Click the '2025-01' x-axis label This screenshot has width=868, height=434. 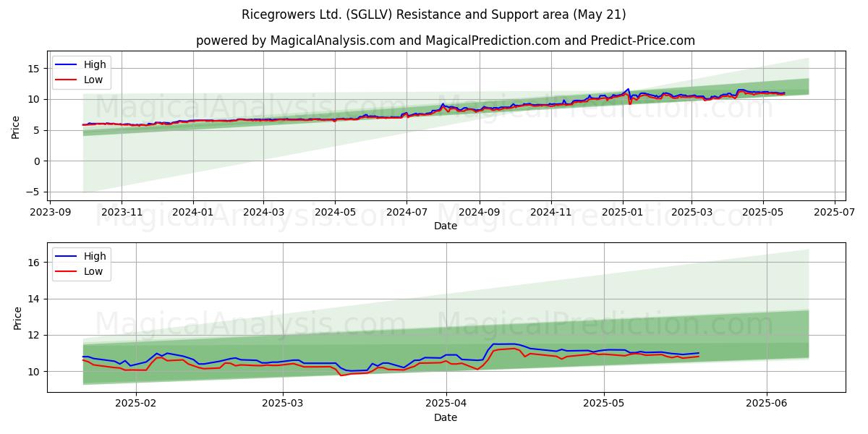tap(622, 211)
